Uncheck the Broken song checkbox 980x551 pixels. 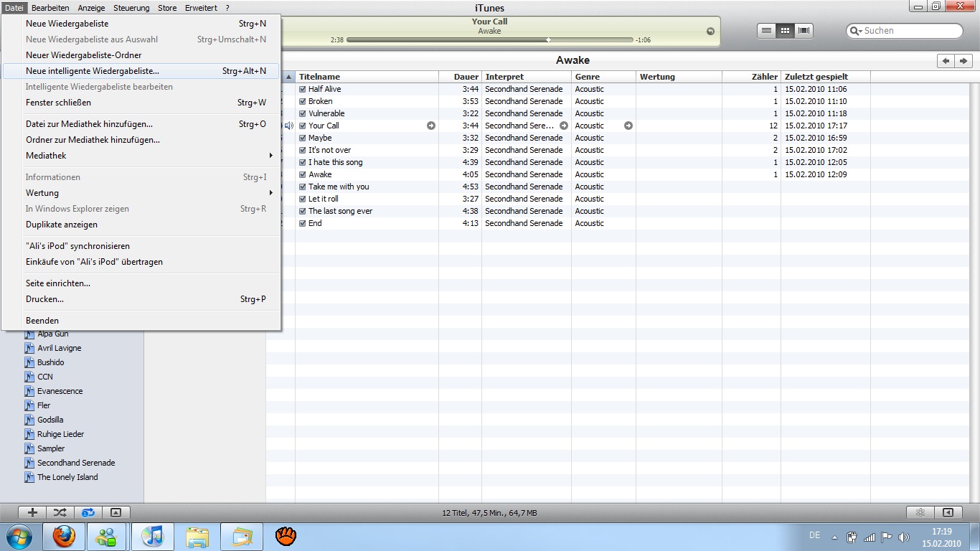click(302, 101)
